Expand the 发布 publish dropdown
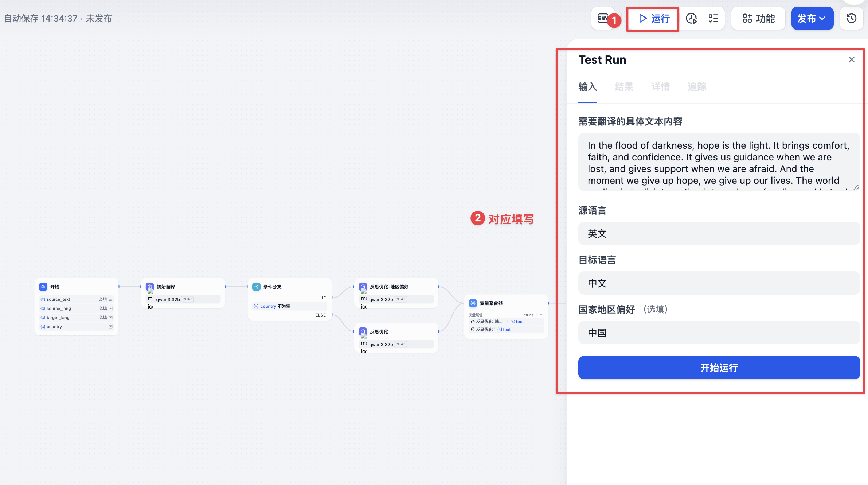The image size is (868, 485). coord(812,19)
